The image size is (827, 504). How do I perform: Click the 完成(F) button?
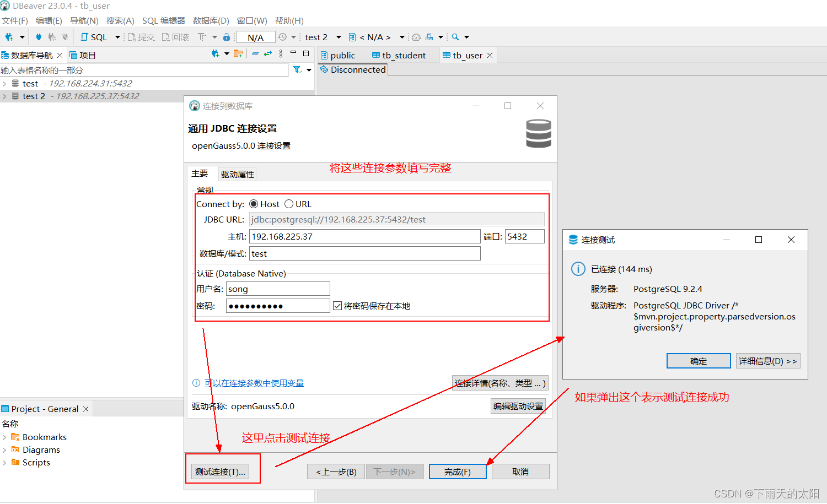tap(458, 472)
